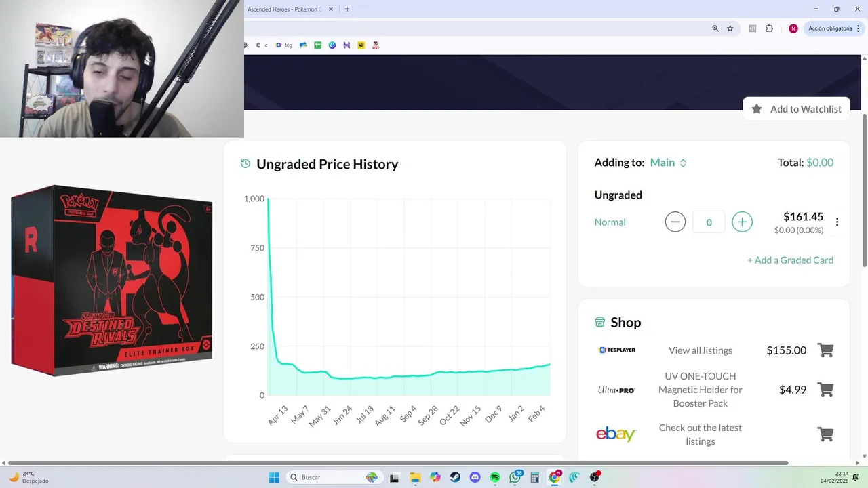Click the zoom magnifier icon in address bar
Viewport: 868px width, 488px height.
tap(715, 28)
